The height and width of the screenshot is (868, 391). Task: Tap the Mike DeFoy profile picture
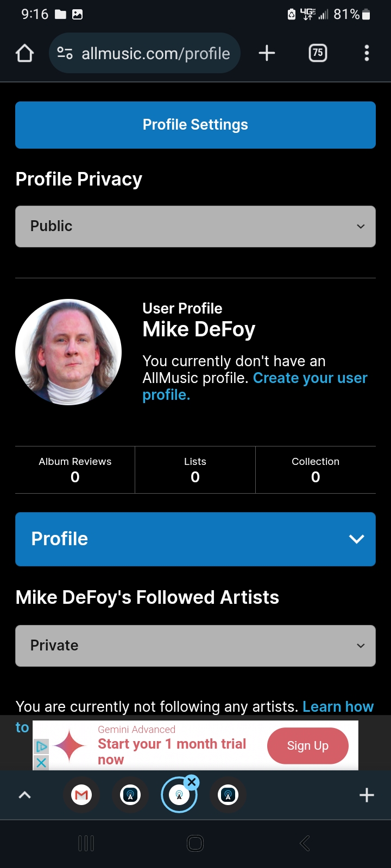coord(68,352)
